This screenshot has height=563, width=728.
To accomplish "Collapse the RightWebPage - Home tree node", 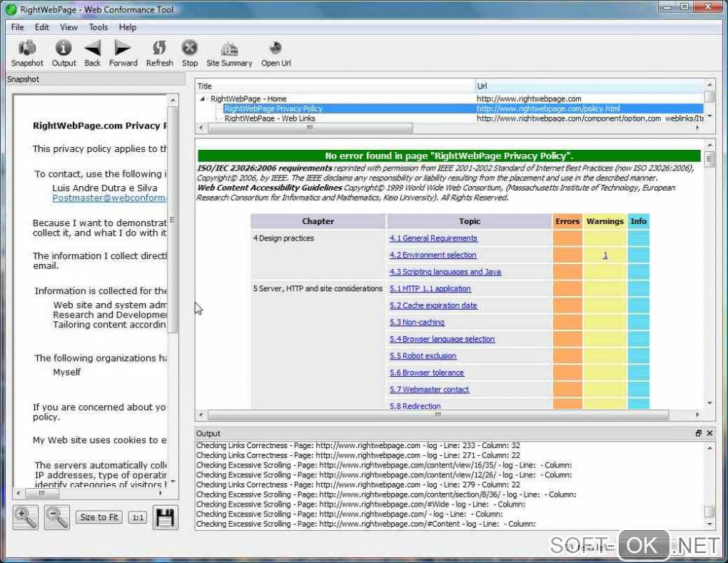I will click(x=203, y=99).
